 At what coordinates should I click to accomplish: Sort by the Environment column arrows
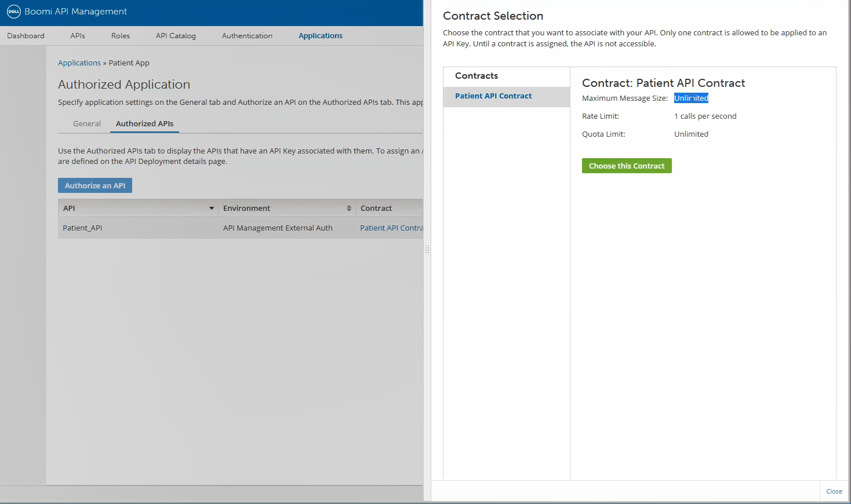[349, 208]
